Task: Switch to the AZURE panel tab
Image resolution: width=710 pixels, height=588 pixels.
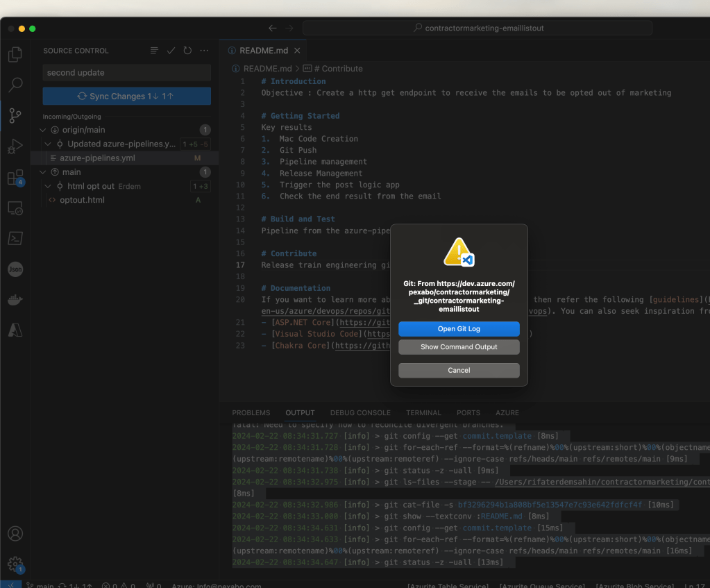Action: tap(507, 412)
